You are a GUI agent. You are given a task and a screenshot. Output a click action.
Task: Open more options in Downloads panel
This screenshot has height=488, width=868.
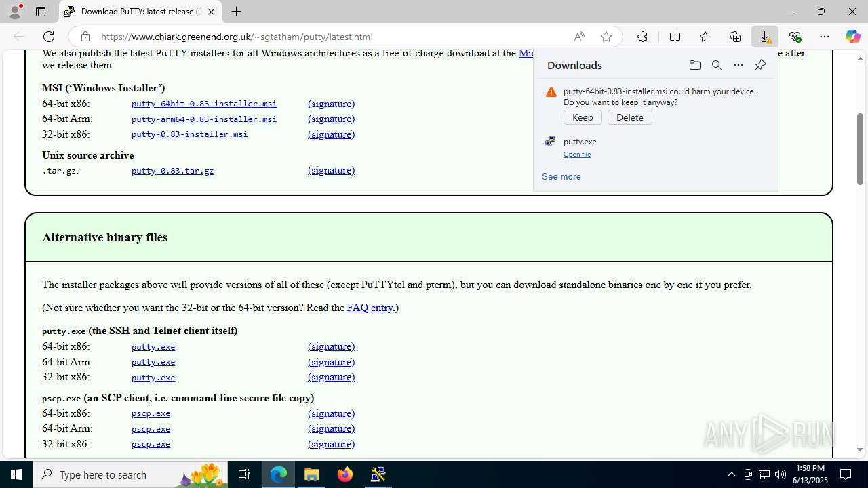(x=738, y=65)
